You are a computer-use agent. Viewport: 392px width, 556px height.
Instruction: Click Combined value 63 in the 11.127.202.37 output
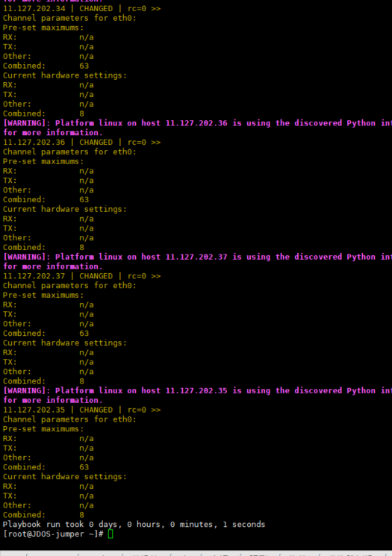[84, 334]
